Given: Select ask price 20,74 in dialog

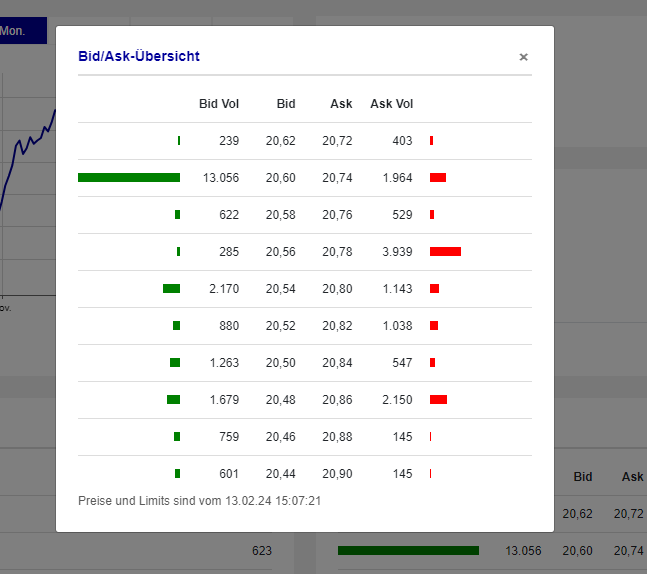Looking at the screenshot, I should point(337,178).
